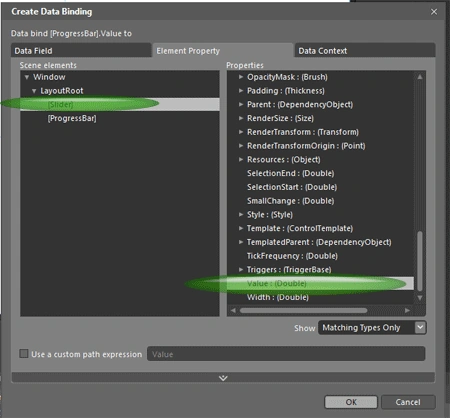Select SelectionEnd : (Double) property
Screen dimensions: 450x418
tap(290, 173)
